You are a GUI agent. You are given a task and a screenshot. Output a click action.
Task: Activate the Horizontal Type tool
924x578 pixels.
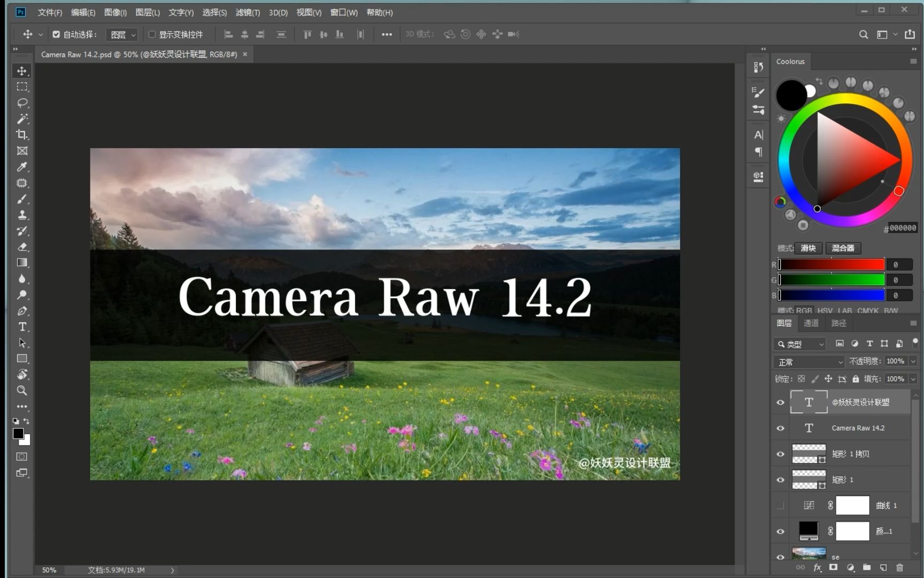tap(22, 327)
